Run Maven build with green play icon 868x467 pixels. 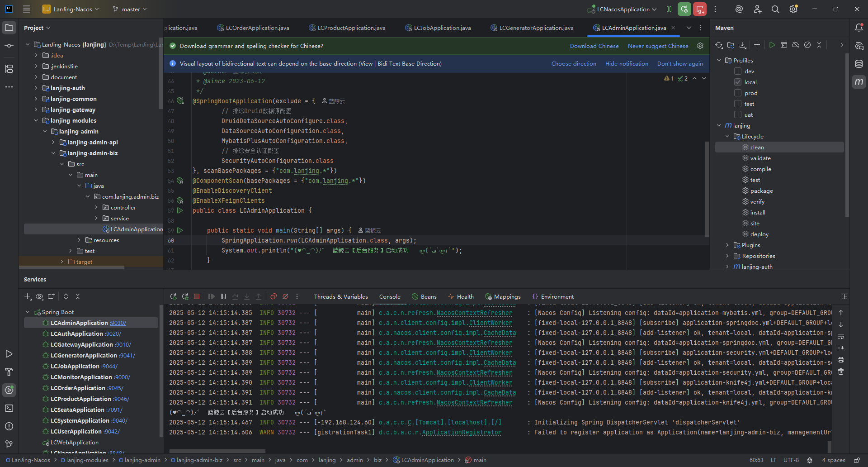pyautogui.click(x=772, y=45)
